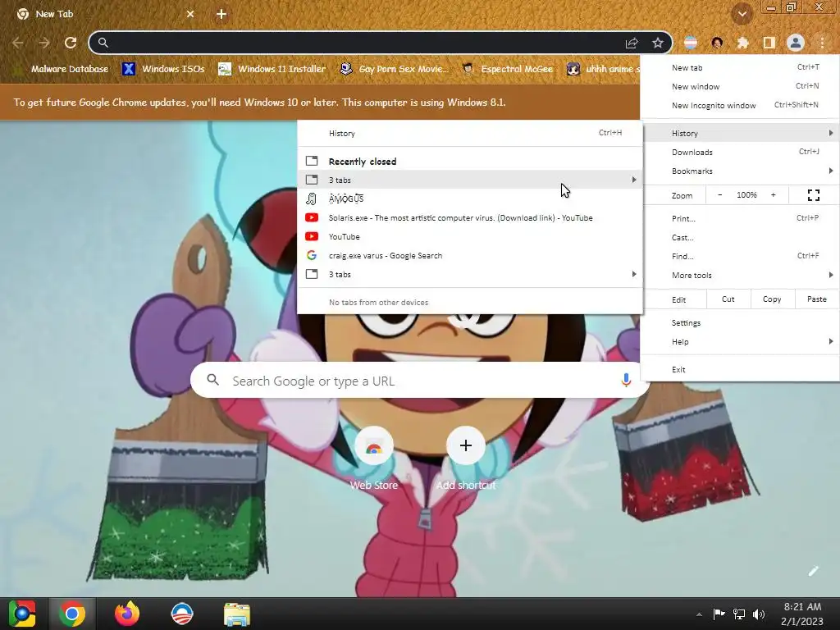840x630 pixels.
Task: Click the three-dot Chrome menu button
Action: [822, 43]
